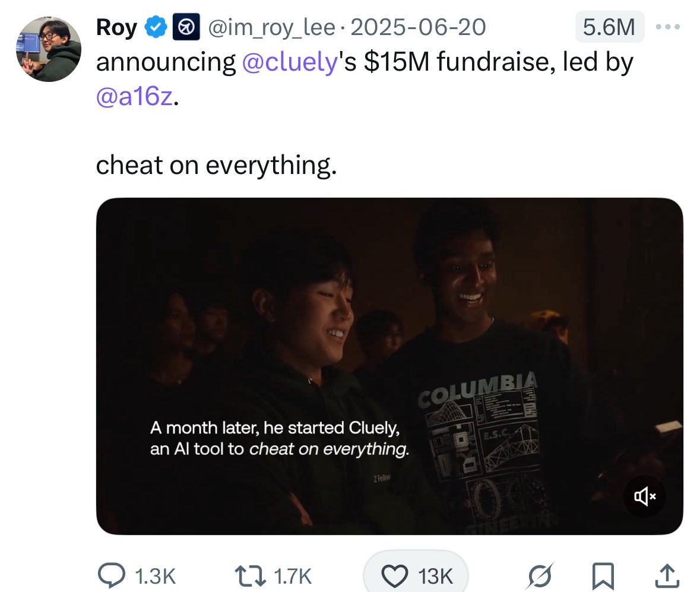Screen dimensions: 700x592
Task: Unmute the video with the speaker icon
Action: (x=645, y=496)
